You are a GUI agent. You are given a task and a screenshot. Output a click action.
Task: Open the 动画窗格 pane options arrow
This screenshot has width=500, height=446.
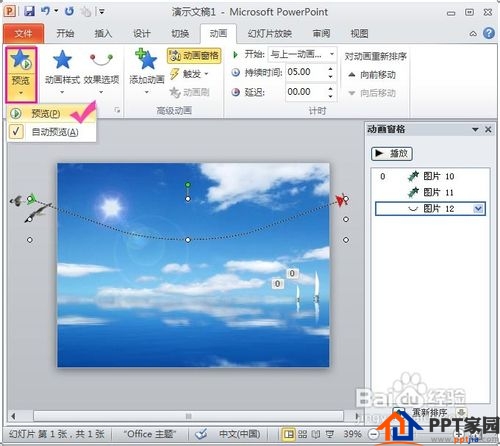coord(475,129)
